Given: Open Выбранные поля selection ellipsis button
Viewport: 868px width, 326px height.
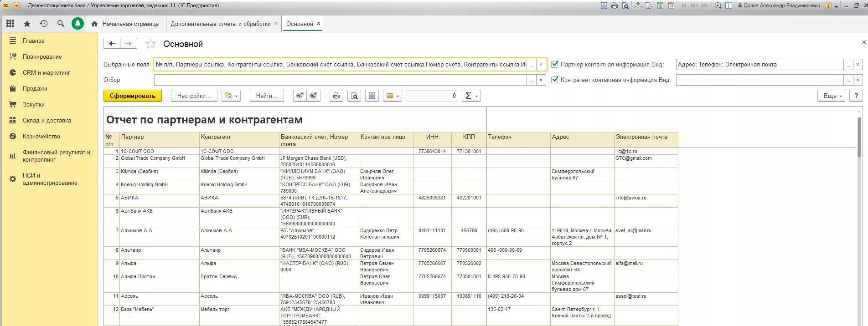Looking at the screenshot, I should click(x=531, y=65).
